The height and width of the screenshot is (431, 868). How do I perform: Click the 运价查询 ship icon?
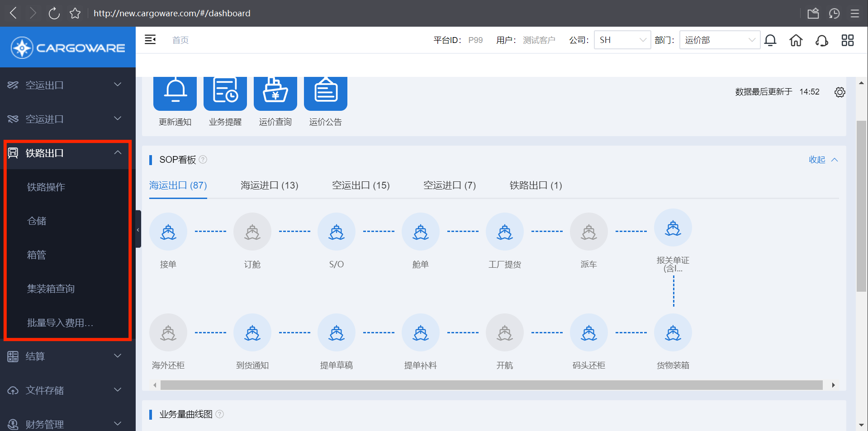[275, 93]
